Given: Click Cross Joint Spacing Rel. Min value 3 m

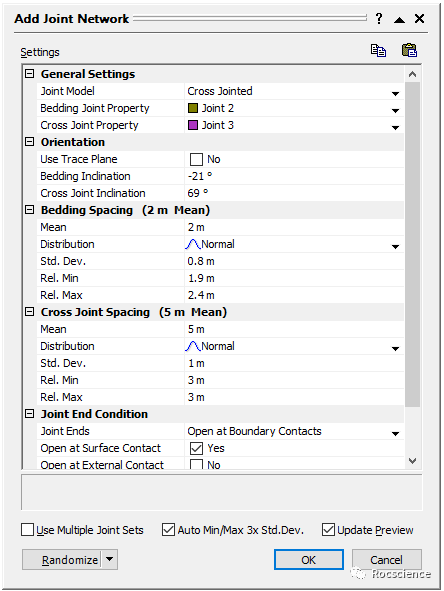Looking at the screenshot, I should [196, 380].
